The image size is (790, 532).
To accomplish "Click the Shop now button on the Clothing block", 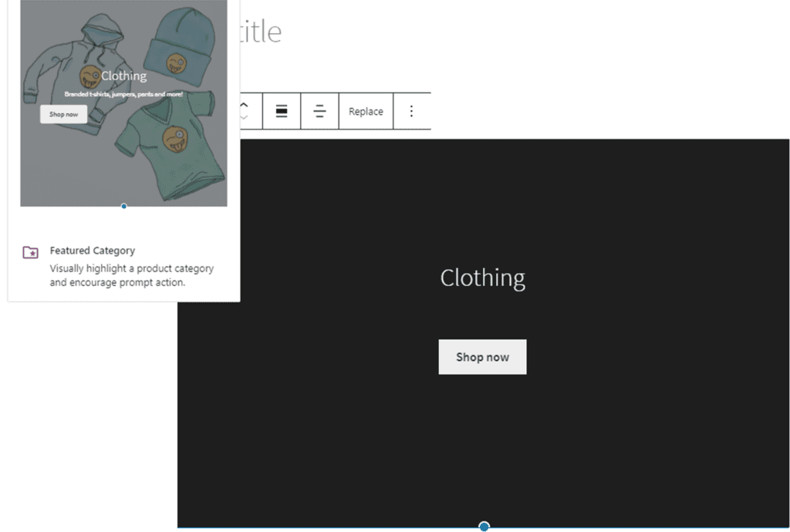I will (482, 356).
